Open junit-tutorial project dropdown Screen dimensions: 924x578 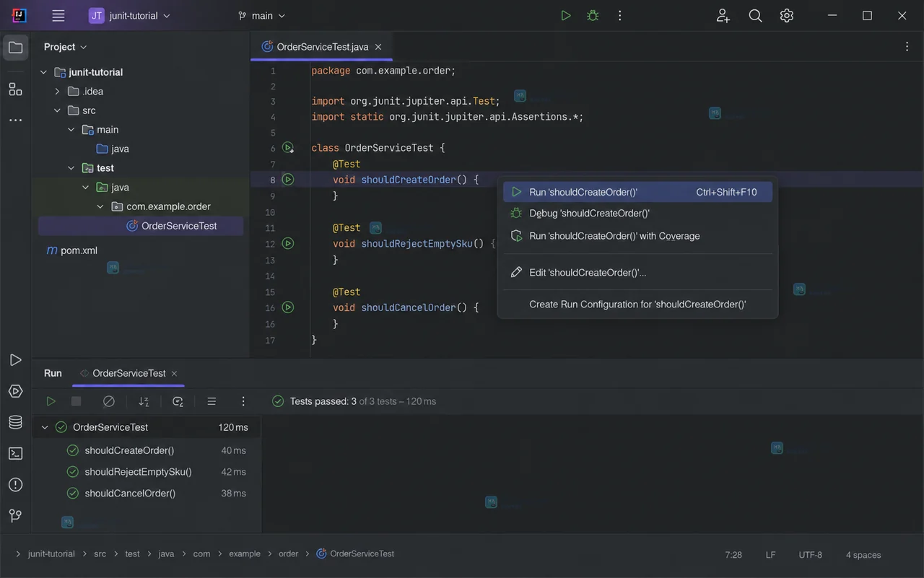click(130, 16)
